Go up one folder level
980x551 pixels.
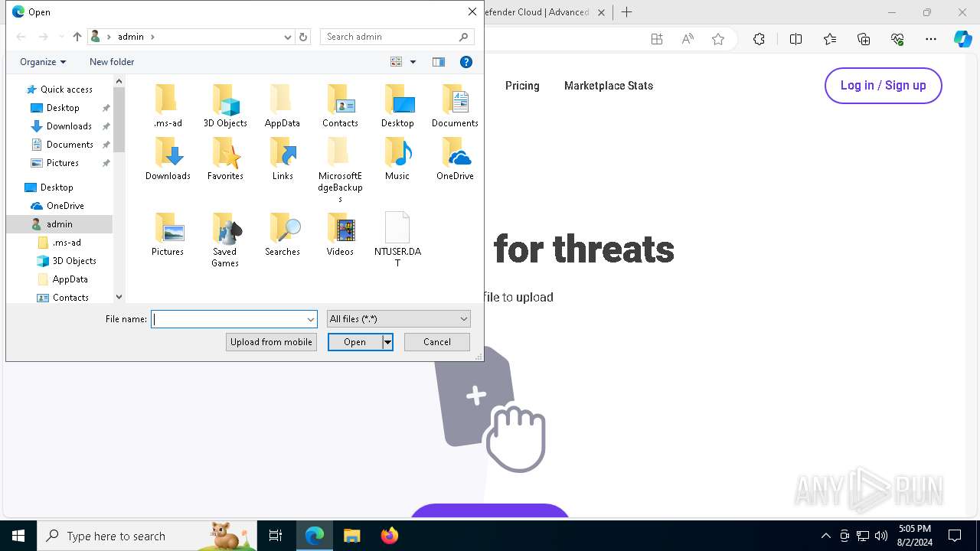pyautogui.click(x=77, y=37)
